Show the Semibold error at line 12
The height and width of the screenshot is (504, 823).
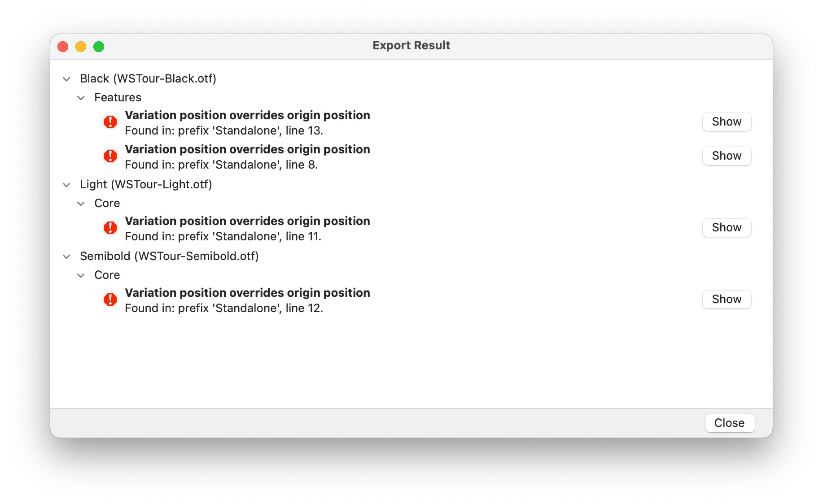(727, 300)
